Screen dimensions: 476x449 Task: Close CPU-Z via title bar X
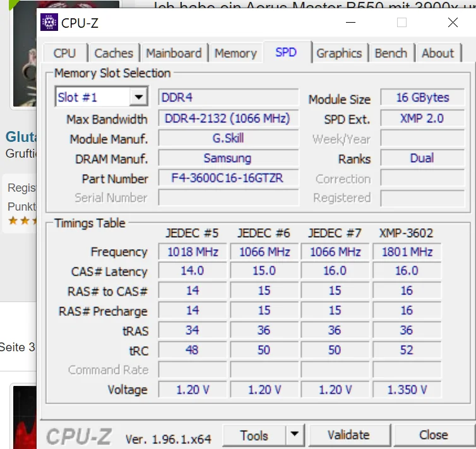[453, 23]
